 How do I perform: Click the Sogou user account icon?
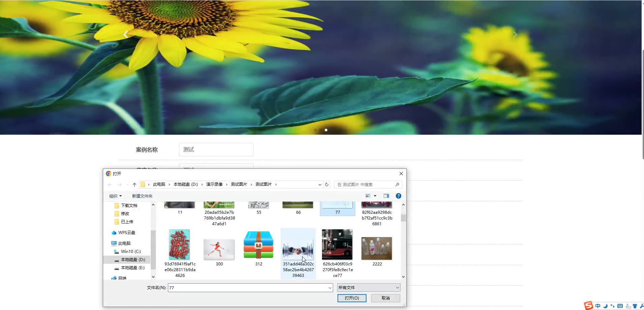[x=628, y=306]
